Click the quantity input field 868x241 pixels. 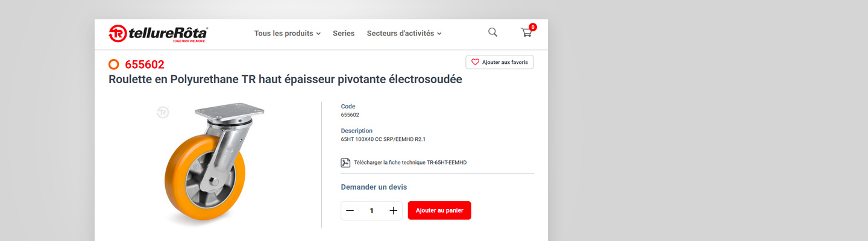coord(371,210)
